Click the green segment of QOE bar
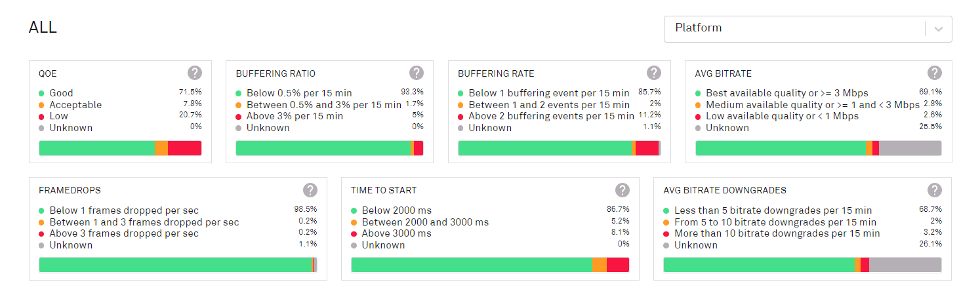This screenshot has width=980, height=295. [96, 148]
